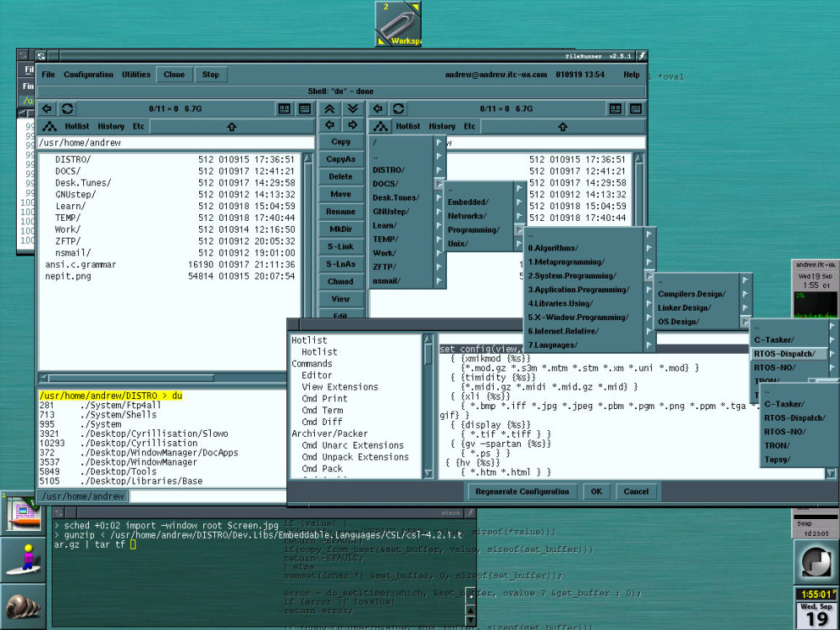
Task: Click the command input field beside /usr/home/andrew label
Action: coord(207,496)
